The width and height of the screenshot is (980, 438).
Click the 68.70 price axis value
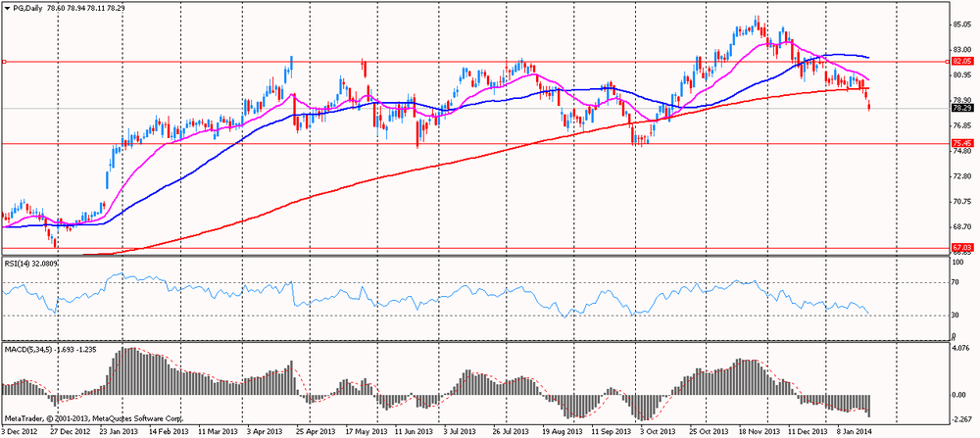pyautogui.click(x=960, y=226)
